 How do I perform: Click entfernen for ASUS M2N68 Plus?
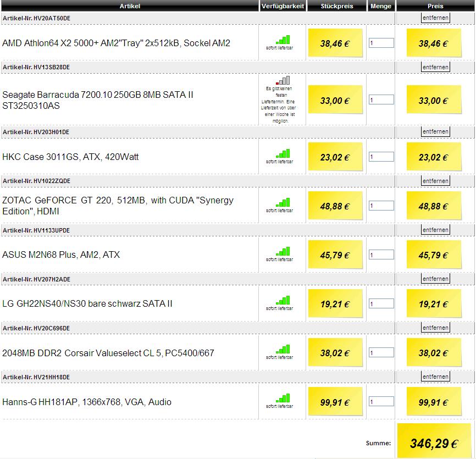click(x=435, y=230)
